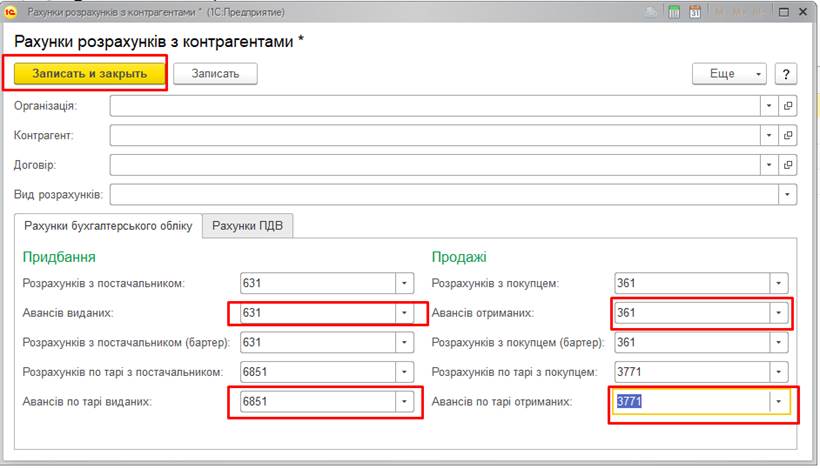Open the Еще menu button
The image size is (820, 469).
coord(729,74)
